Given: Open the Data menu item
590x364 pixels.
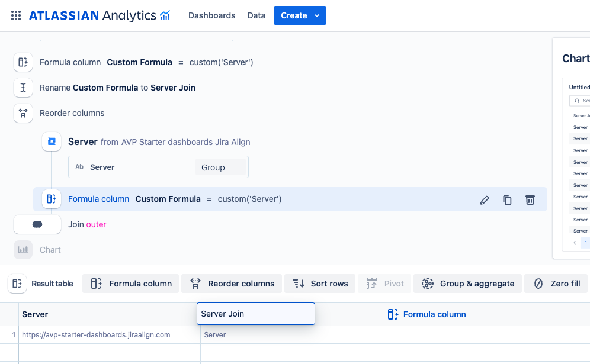Looking at the screenshot, I should (256, 15).
